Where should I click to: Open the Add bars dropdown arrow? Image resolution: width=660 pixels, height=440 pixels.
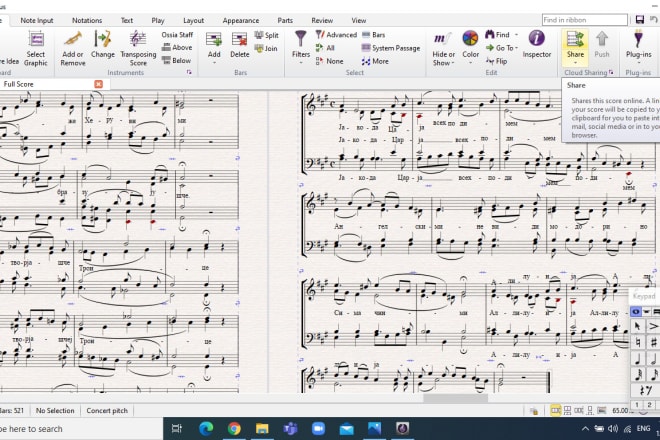214,63
